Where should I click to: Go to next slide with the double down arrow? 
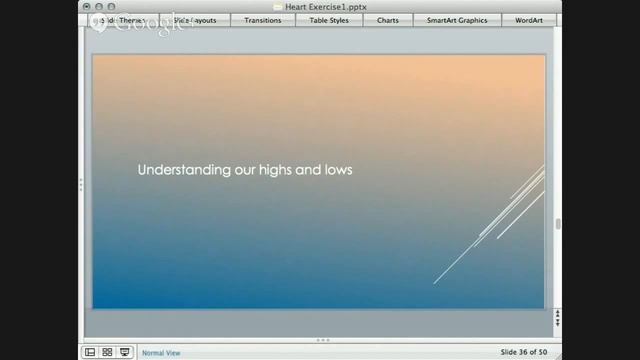coord(558,322)
